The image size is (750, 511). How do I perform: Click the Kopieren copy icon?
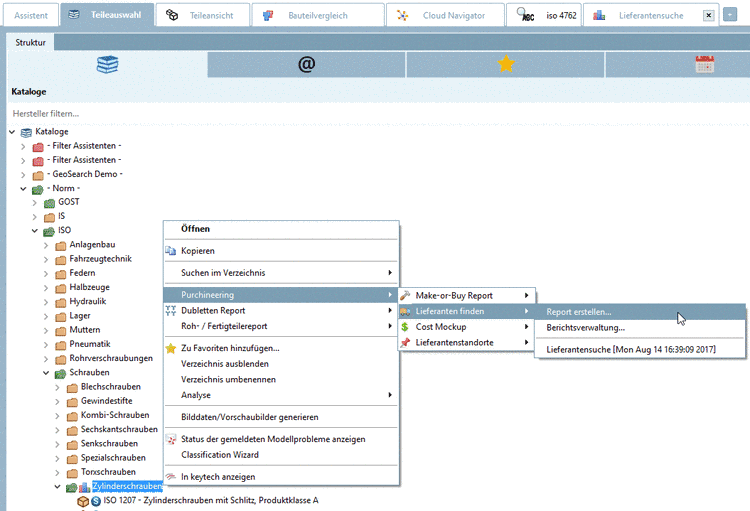point(171,251)
